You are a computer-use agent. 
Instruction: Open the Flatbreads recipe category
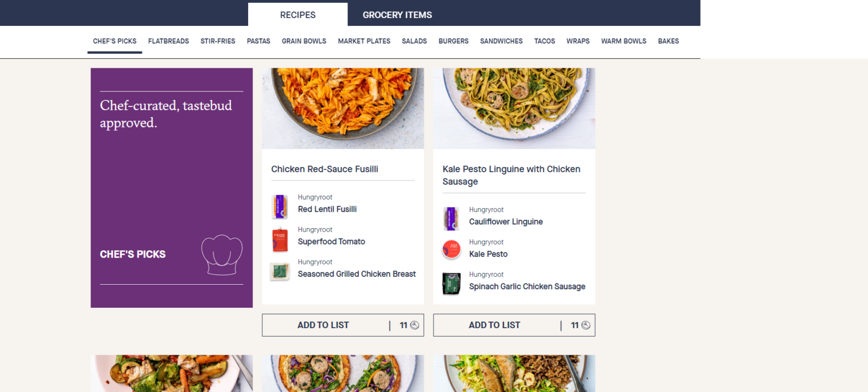(x=168, y=41)
